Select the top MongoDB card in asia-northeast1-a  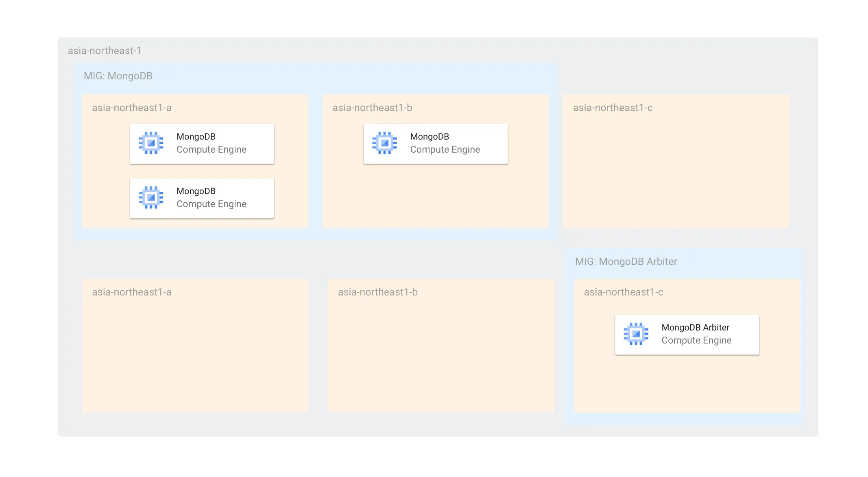pyautogui.click(x=202, y=144)
